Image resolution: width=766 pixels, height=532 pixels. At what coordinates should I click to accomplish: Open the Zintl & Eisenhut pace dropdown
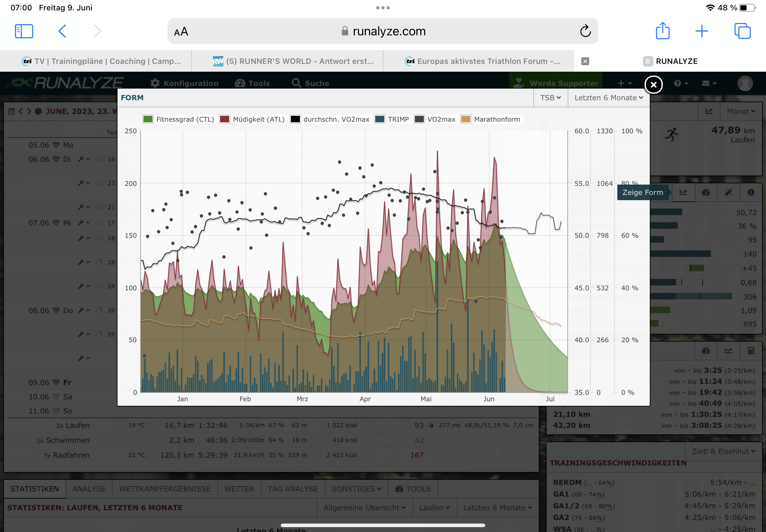coord(723,451)
